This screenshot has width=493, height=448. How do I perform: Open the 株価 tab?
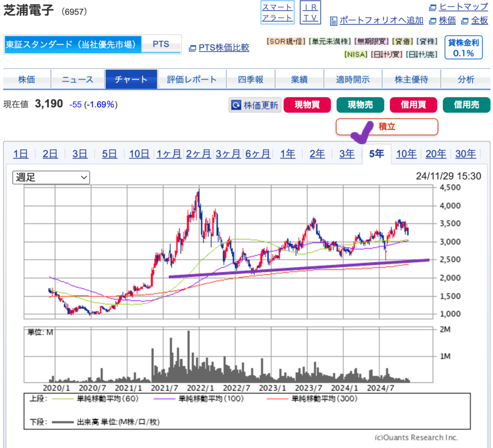coord(27,79)
